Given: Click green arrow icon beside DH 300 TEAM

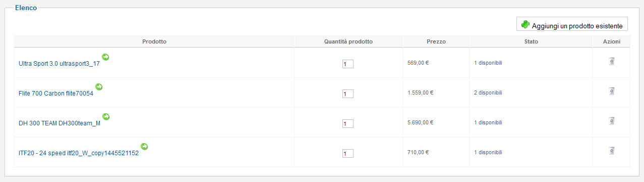Looking at the screenshot, I should [106, 117].
